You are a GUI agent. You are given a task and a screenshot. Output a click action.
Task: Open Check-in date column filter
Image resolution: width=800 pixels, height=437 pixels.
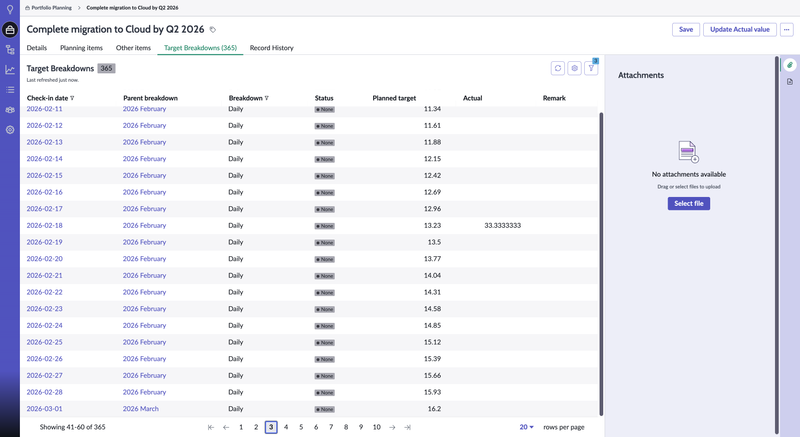coord(73,98)
